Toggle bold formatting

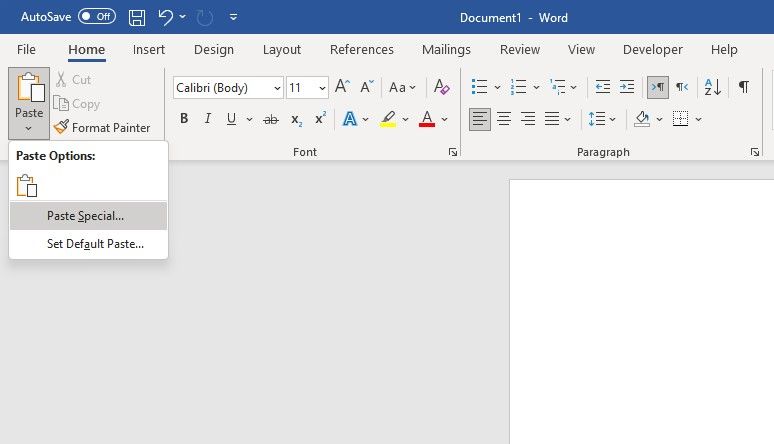[x=184, y=119]
